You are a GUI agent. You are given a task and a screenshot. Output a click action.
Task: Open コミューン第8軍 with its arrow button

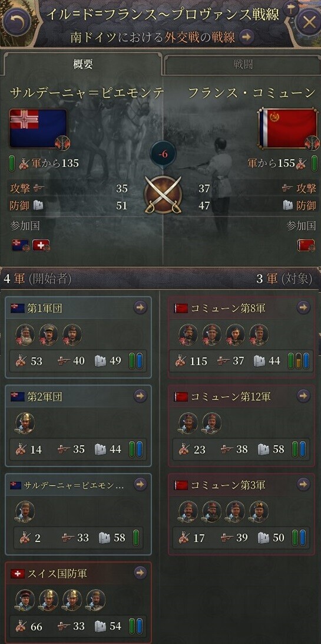pyautogui.click(x=303, y=307)
